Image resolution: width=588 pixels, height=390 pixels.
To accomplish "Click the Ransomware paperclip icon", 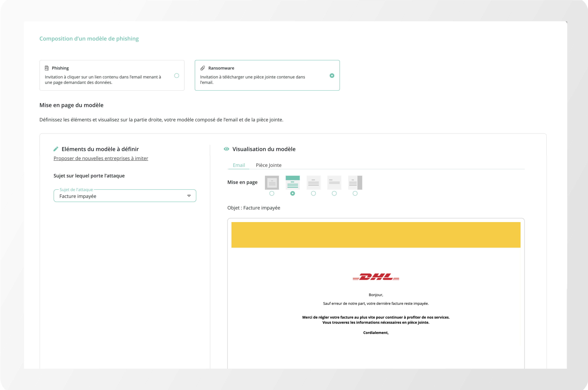I will 203,68.
